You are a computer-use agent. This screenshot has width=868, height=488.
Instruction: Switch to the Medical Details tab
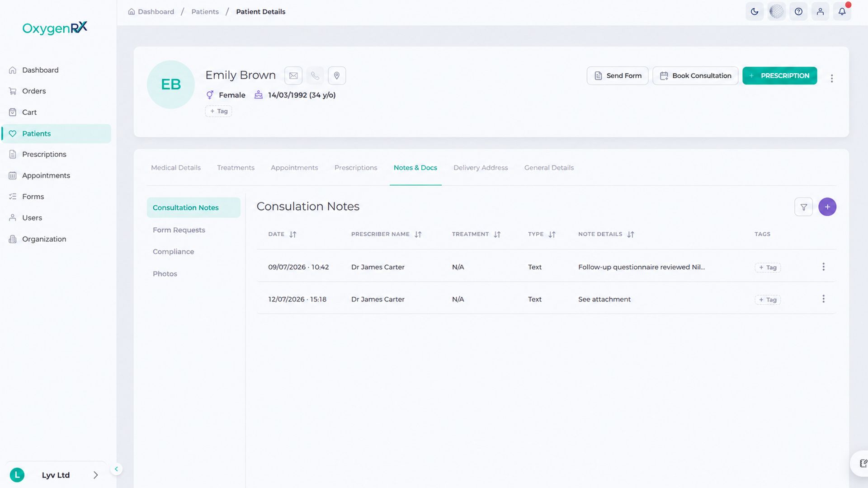click(176, 168)
